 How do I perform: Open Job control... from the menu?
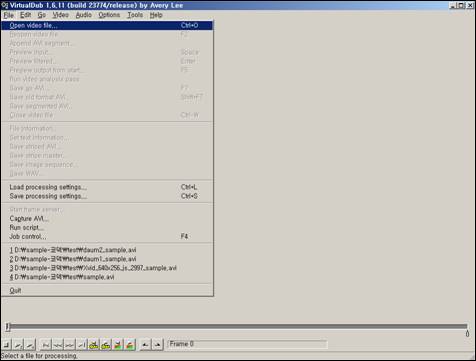[107, 237]
